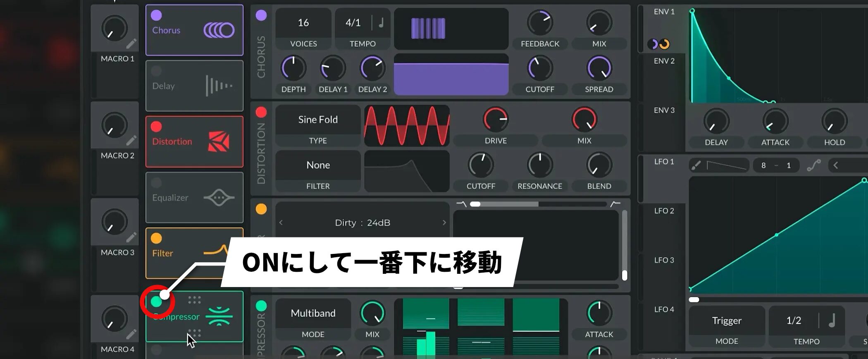Select the LFO 1 paintbrush draw tool
Screen dimensions: 868x359
click(x=696, y=165)
